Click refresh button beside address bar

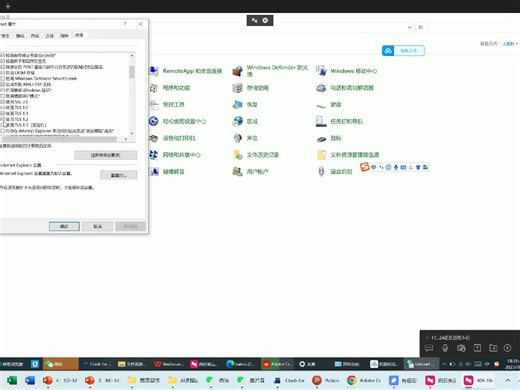(421, 27)
